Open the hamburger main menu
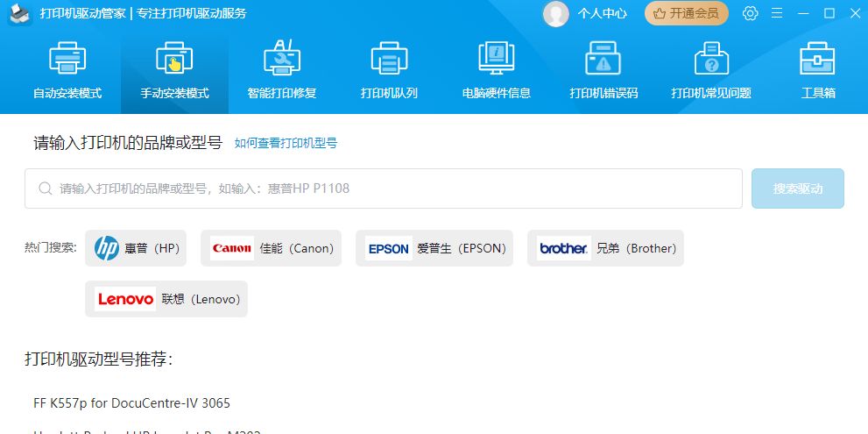Viewport: 868px width, 434px height. (776, 13)
